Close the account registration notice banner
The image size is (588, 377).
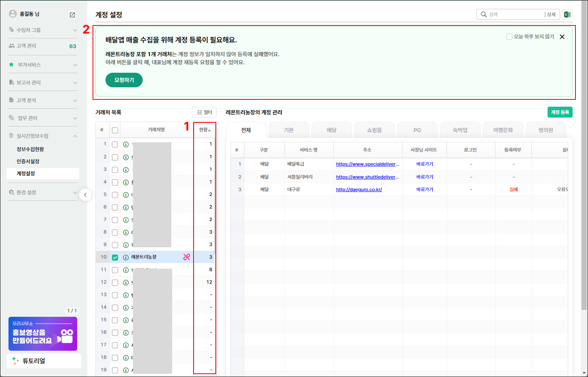tap(562, 37)
